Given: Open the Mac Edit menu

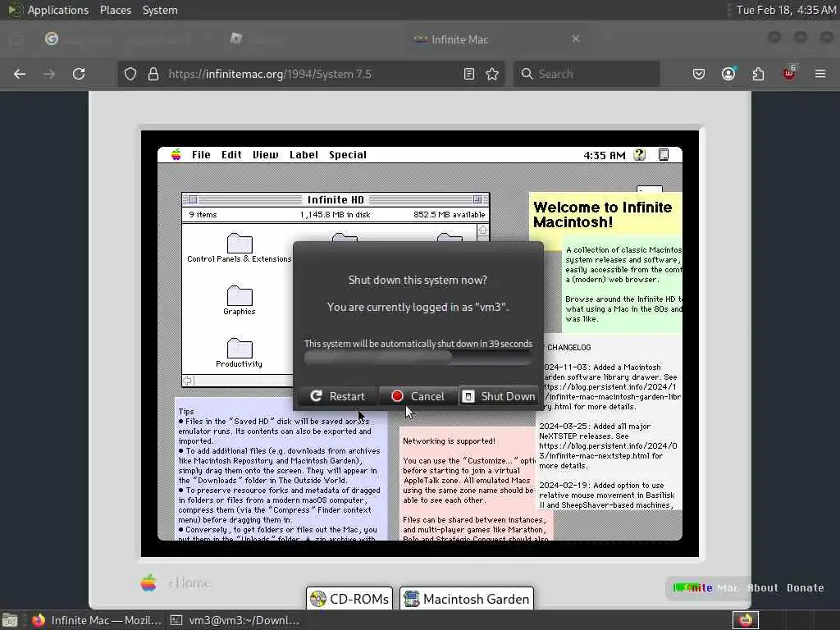Looking at the screenshot, I should (231, 155).
